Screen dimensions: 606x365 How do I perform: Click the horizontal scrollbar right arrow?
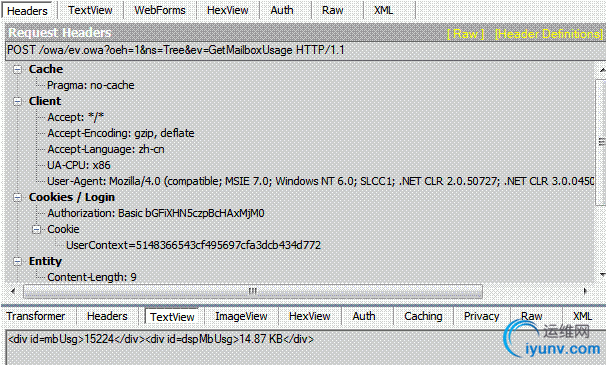coord(586,291)
